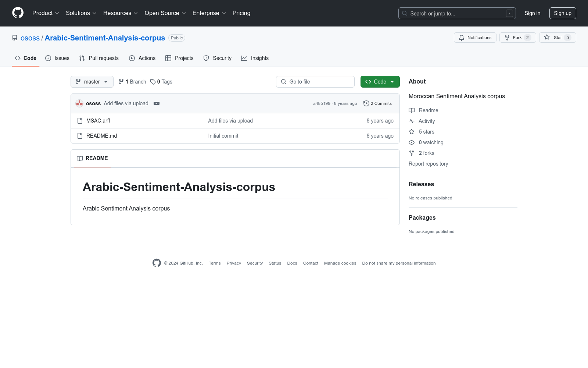The width and height of the screenshot is (588, 368).
Task: Click the eye icon beside 0 watching
Action: tap(412, 142)
